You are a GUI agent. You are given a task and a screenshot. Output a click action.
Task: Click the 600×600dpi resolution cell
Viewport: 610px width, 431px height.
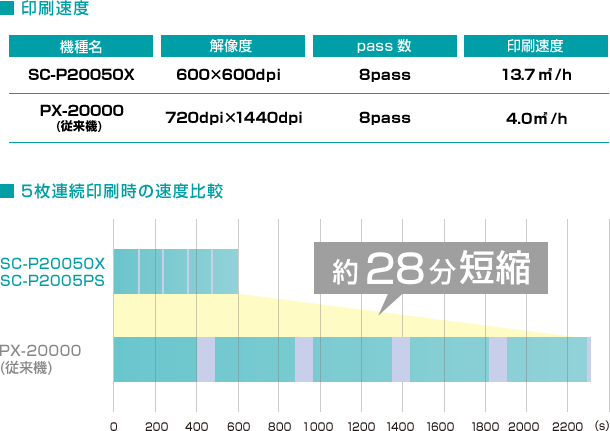click(228, 75)
